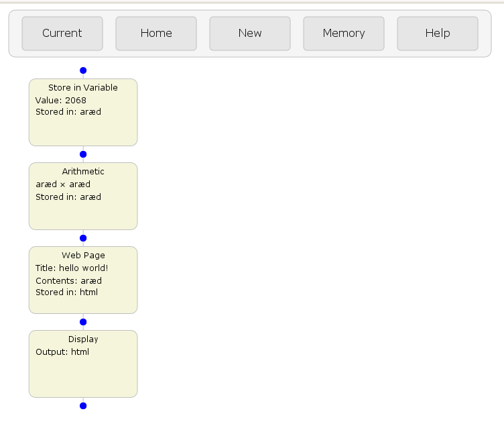Image resolution: width=504 pixels, height=434 pixels.
Task: Select the Store in Variable block
Action: 83,112
